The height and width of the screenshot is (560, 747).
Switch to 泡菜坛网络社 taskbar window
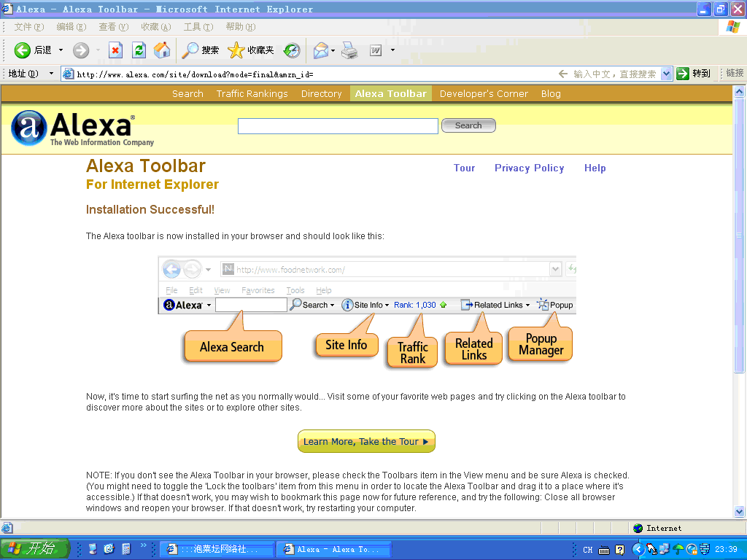tap(217, 550)
